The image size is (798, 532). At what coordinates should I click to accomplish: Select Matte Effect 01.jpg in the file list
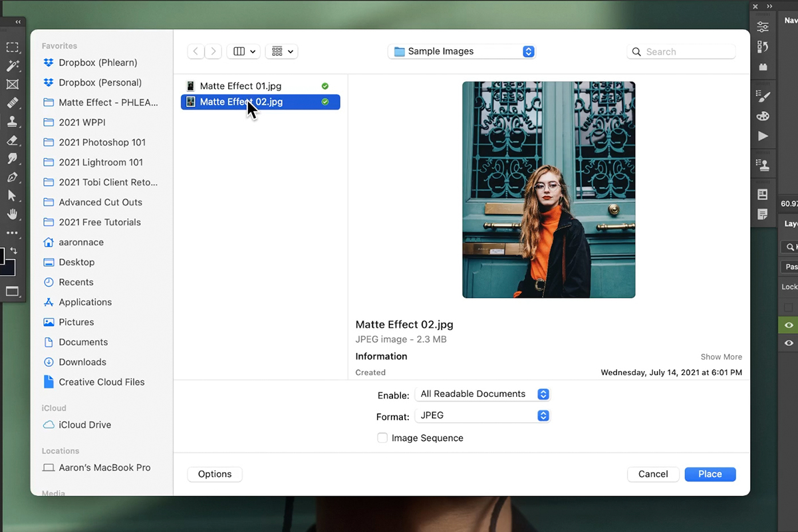tap(240, 86)
